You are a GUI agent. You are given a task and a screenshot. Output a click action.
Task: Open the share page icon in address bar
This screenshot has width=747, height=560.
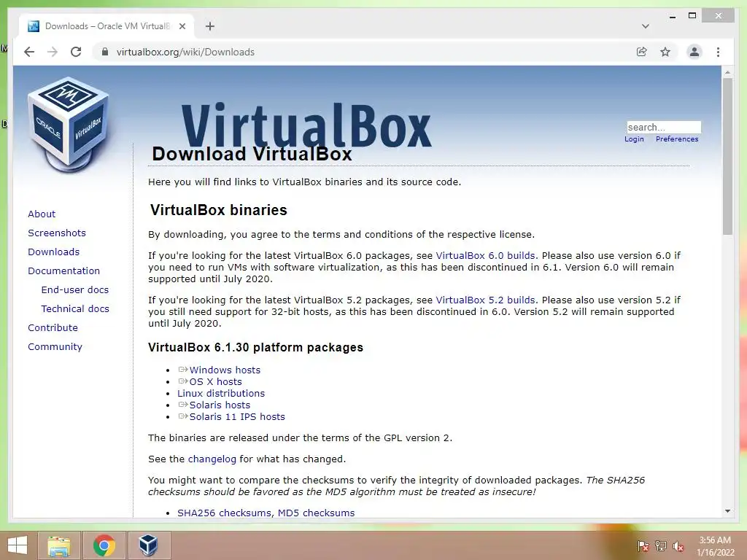642,52
